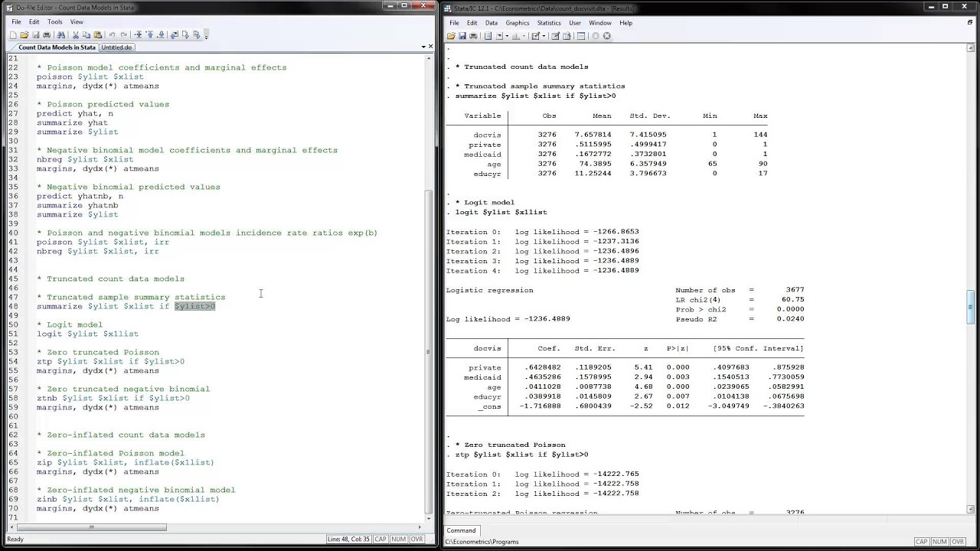Open Help menu in Stata
The image size is (980, 551).
(x=626, y=23)
